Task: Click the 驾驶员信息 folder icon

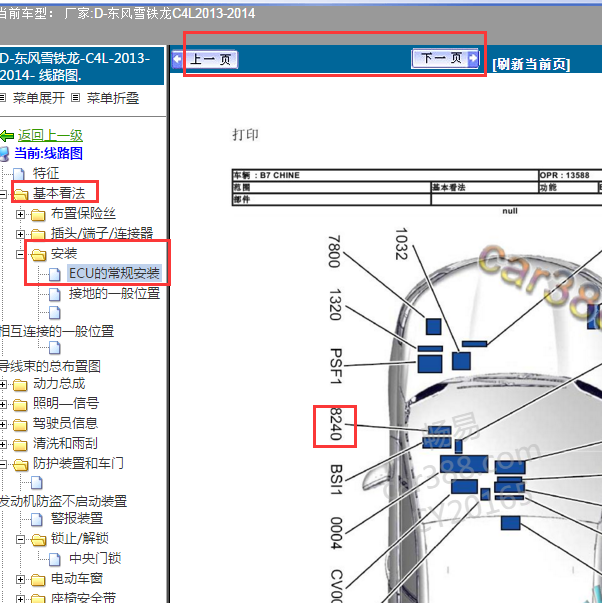Action: [x=20, y=425]
